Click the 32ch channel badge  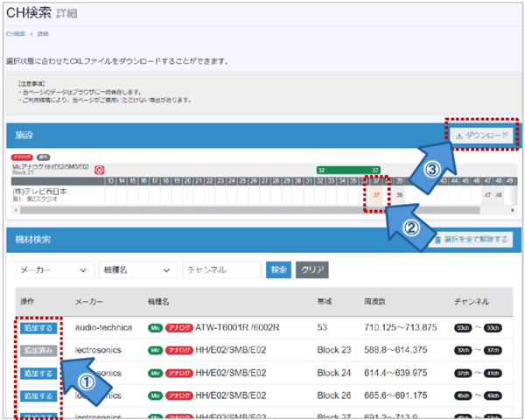click(463, 351)
